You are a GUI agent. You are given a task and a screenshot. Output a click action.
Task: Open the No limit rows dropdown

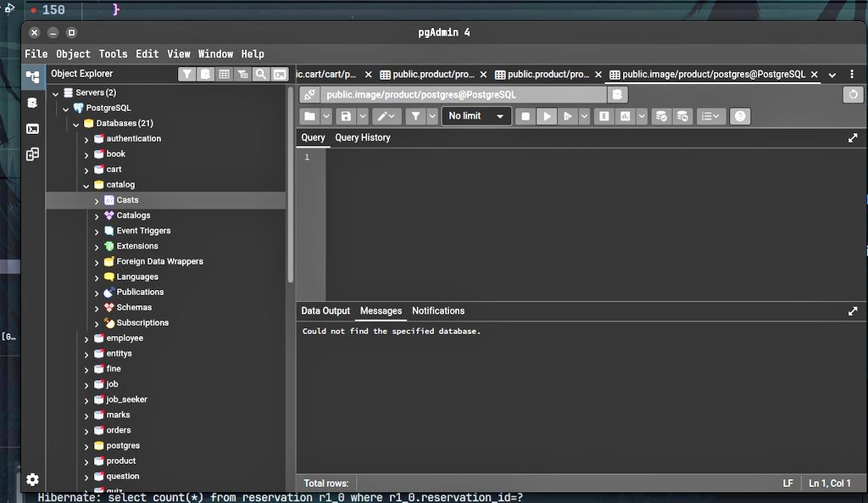[x=476, y=116]
